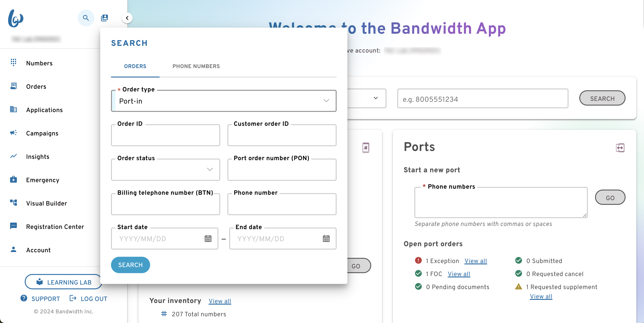Click the FOC green check icon
The width and height of the screenshot is (644, 323).
tap(418, 273)
